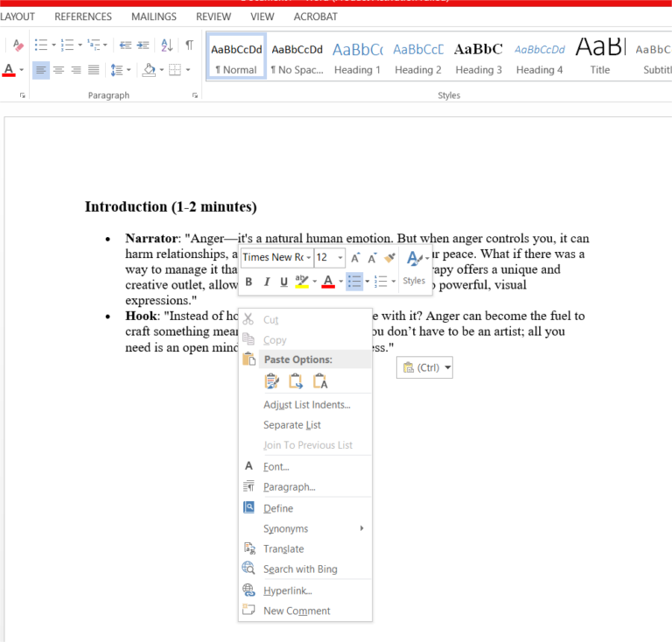The height and width of the screenshot is (642, 672).
Task: Click the Increase Indent icon
Action: 143,45
